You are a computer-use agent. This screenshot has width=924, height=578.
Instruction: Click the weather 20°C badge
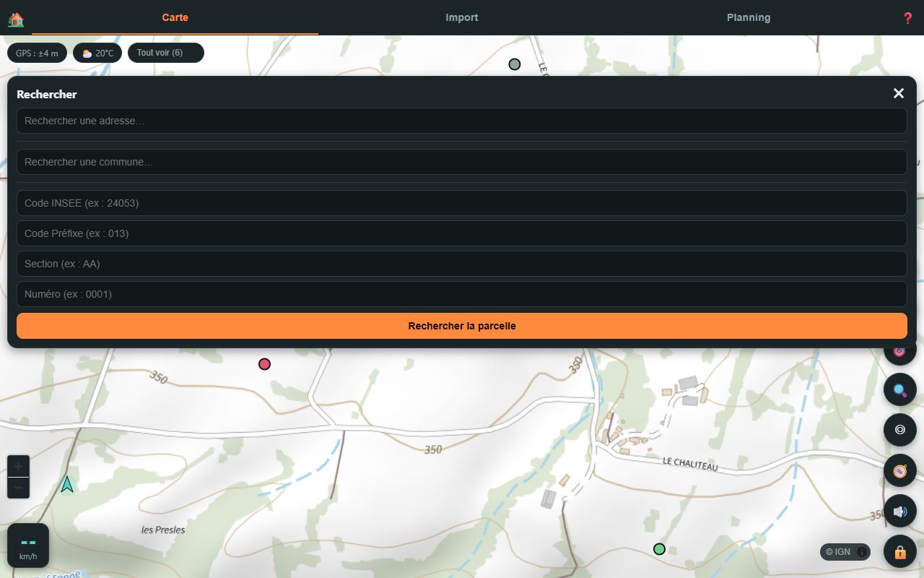tap(97, 53)
